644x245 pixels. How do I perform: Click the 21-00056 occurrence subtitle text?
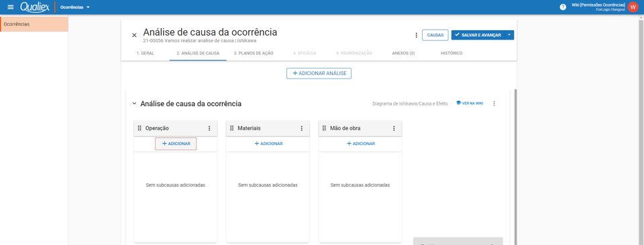tap(200, 41)
